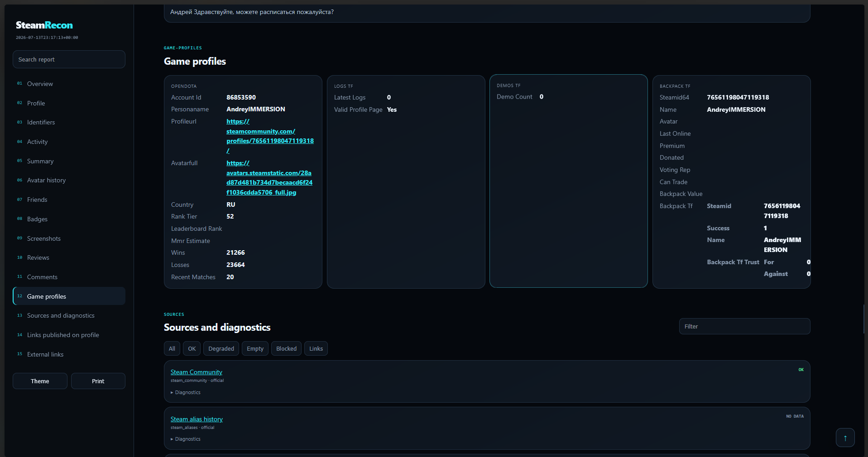Focus the sources Filter input
The width and height of the screenshot is (868, 457).
tap(744, 326)
